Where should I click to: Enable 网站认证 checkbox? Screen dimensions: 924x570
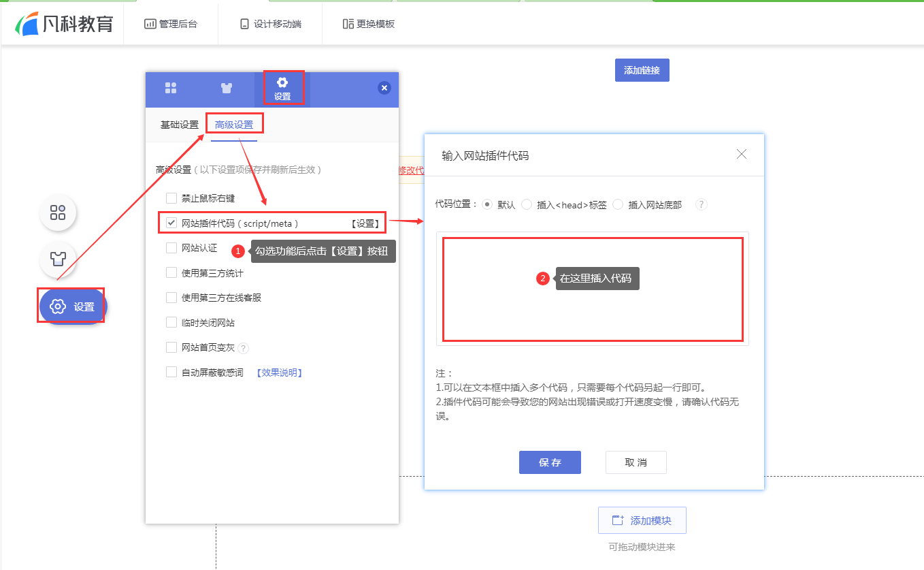click(x=171, y=248)
